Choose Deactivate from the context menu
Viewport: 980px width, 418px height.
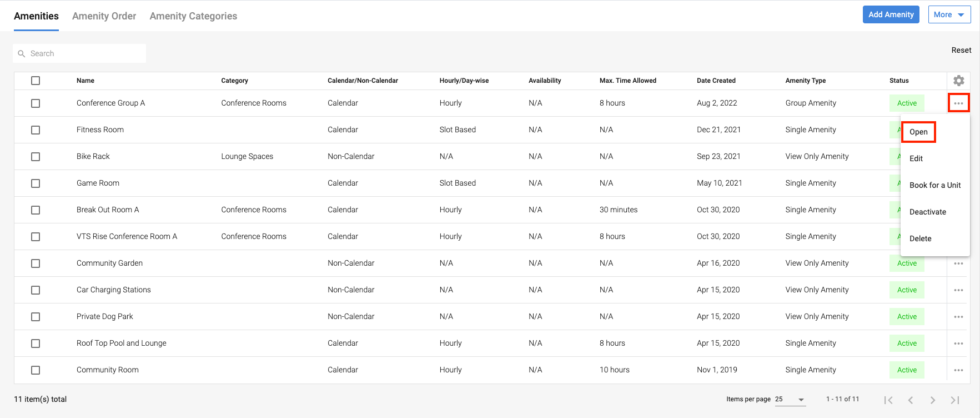coord(927,212)
